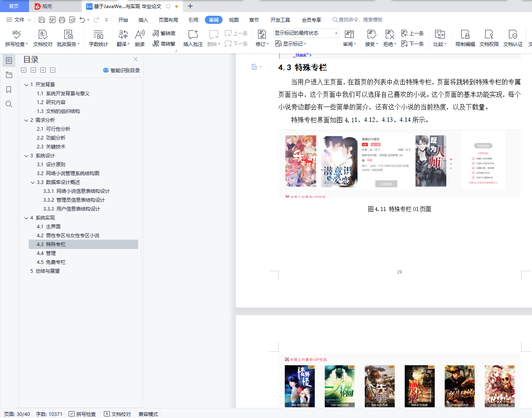532x418 pixels.
Task: Open 文档校对 proofreading in the ribbon
Action: 43,38
